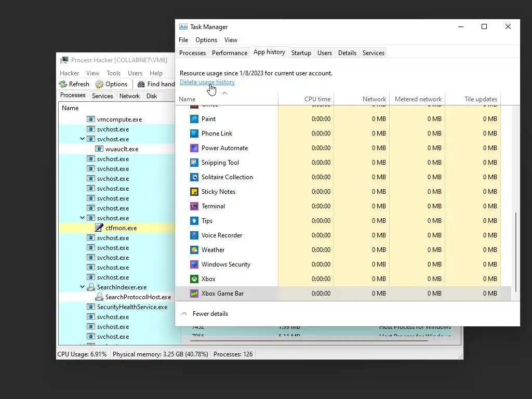Open the Services tab in Task Manager
The image size is (532, 399).
(x=373, y=53)
